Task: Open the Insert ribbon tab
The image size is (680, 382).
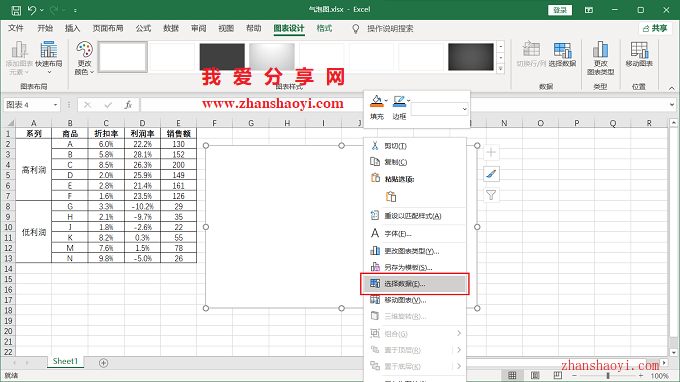Action: [x=72, y=29]
